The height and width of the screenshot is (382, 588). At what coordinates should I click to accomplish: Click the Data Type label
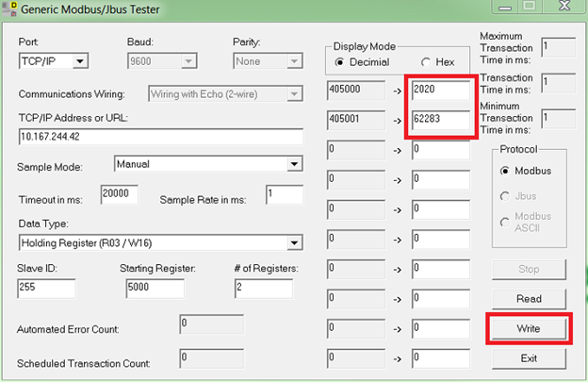43,224
